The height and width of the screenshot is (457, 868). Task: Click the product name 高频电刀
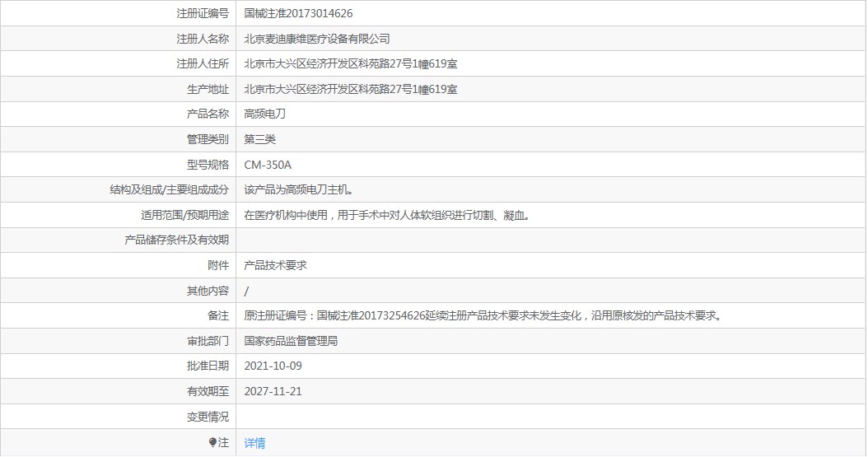click(265, 114)
